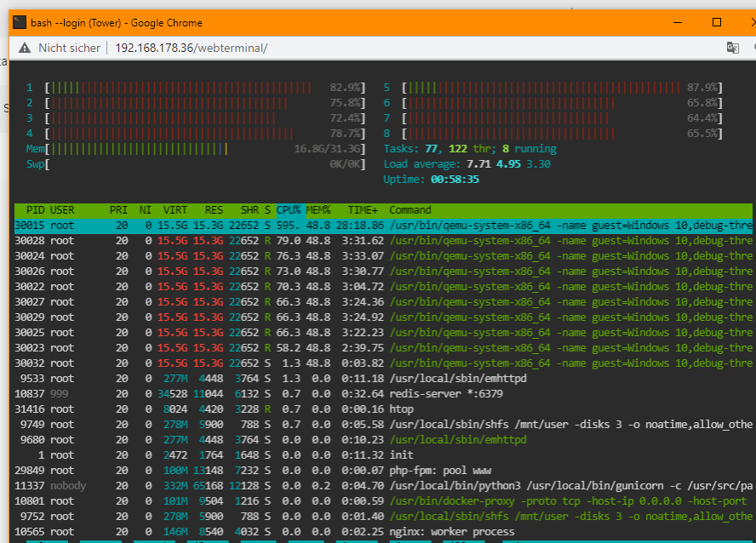Select the Command column header

click(410, 210)
